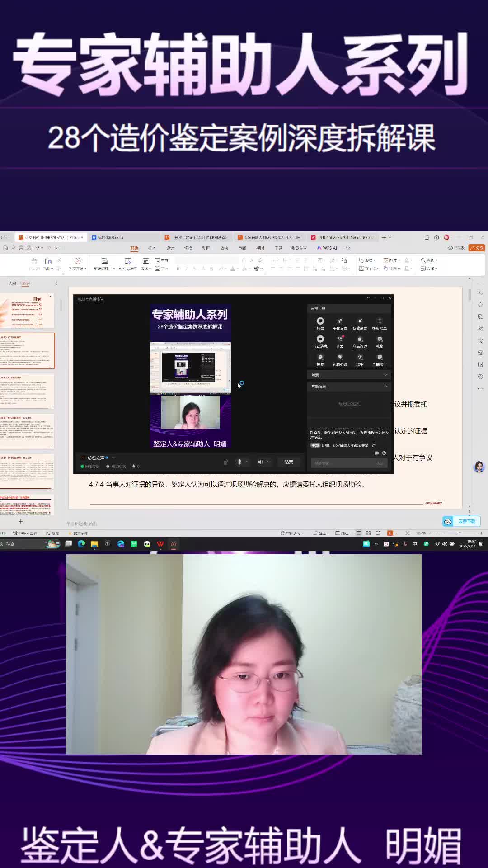Collapse the 互动消息 section
This screenshot has height=868, width=488.
tap(385, 387)
